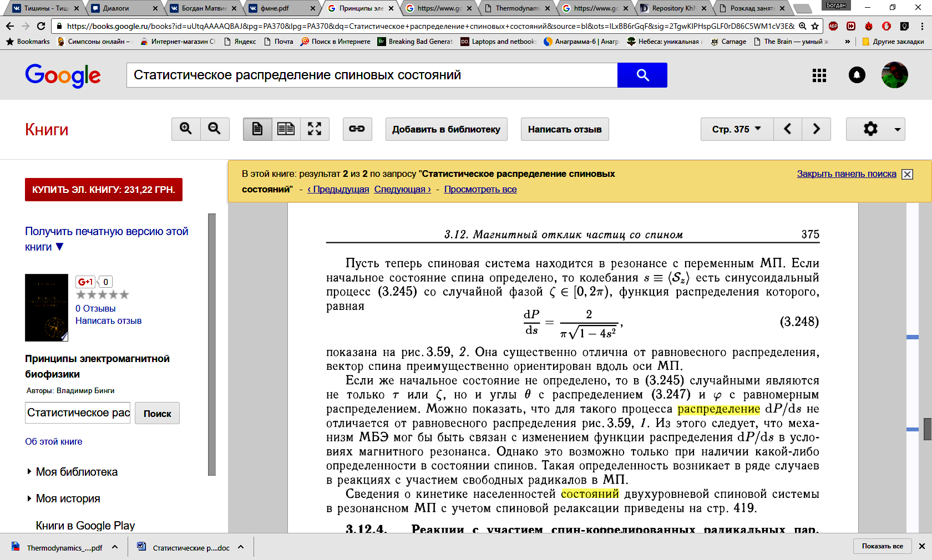Click the link chain icon
Image resolution: width=932 pixels, height=560 pixels.
click(357, 129)
